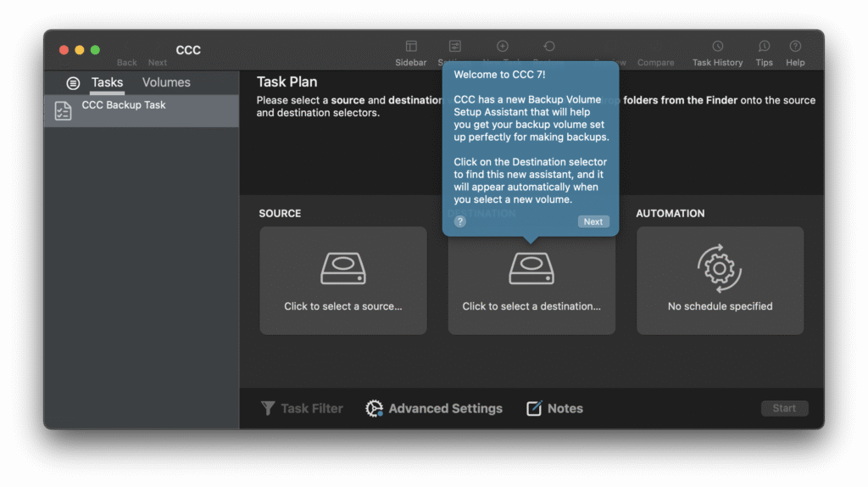This screenshot has width=868, height=487.
Task: Click the help question mark in tip popup
Action: [x=460, y=221]
